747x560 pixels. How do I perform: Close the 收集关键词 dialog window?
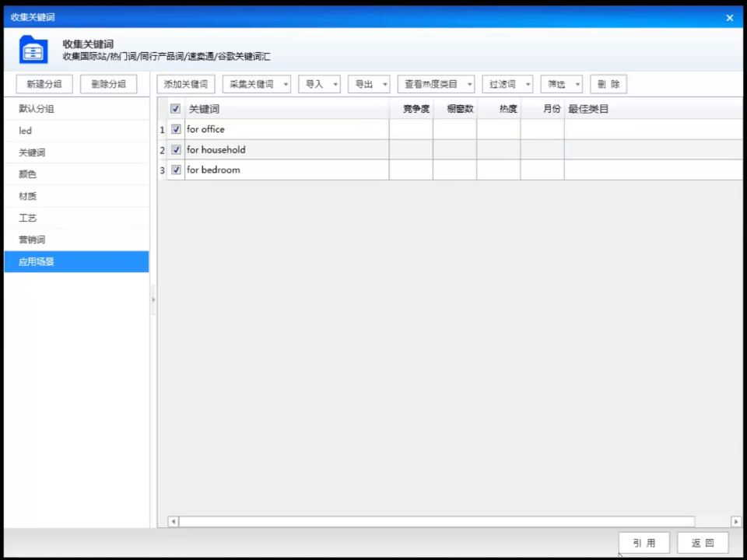click(729, 18)
